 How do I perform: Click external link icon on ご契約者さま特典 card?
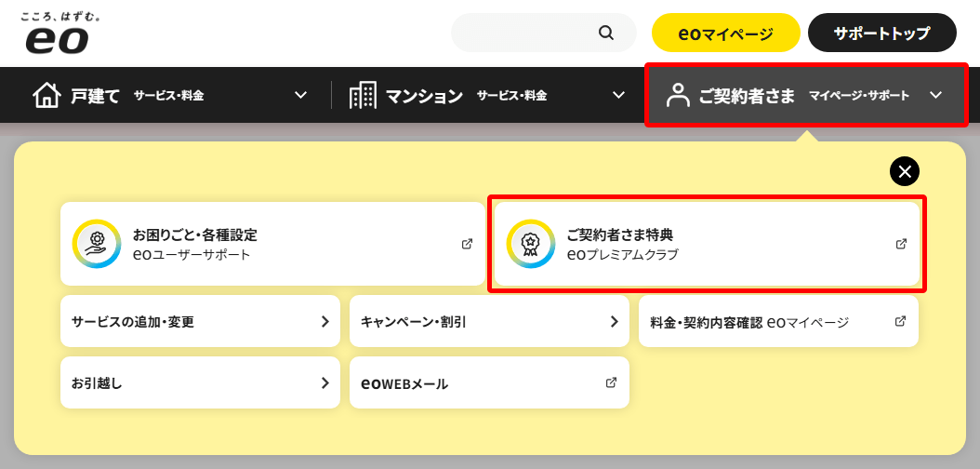click(x=901, y=244)
